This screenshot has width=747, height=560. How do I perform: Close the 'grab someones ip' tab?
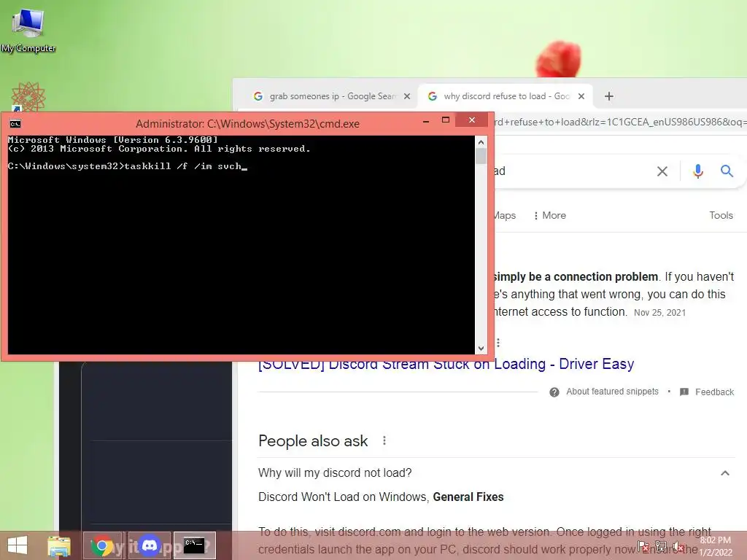click(x=407, y=96)
